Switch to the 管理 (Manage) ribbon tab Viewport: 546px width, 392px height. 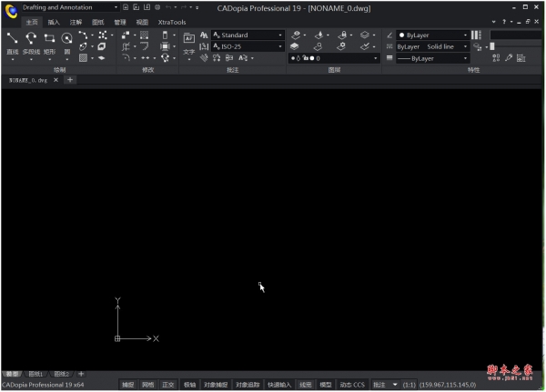point(120,22)
